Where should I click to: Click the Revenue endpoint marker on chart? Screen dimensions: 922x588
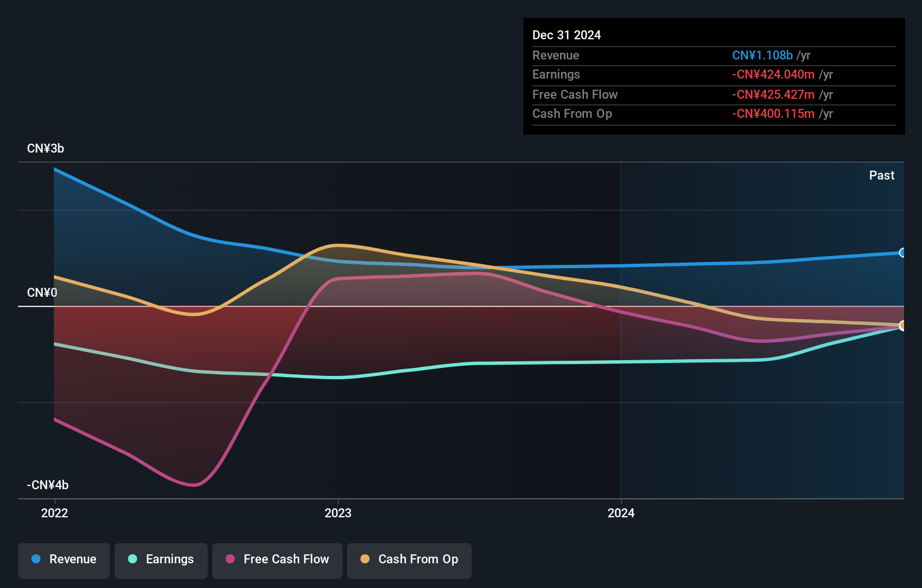[x=903, y=252]
